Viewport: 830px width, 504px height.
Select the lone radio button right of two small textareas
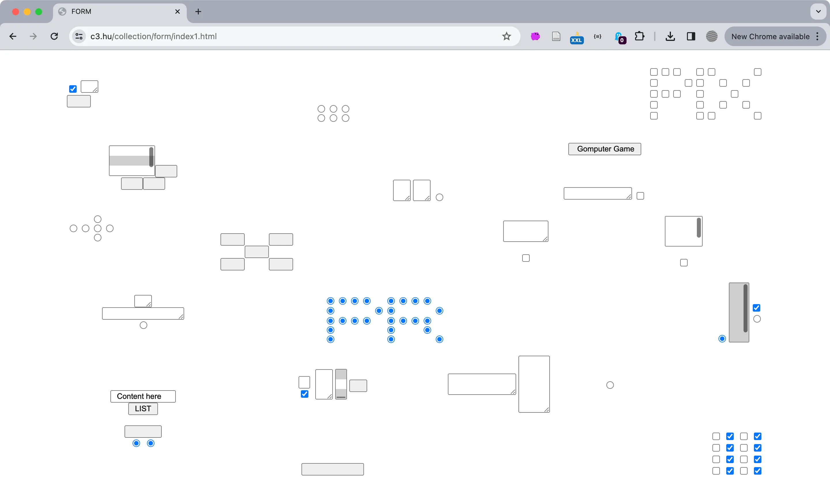439,197
